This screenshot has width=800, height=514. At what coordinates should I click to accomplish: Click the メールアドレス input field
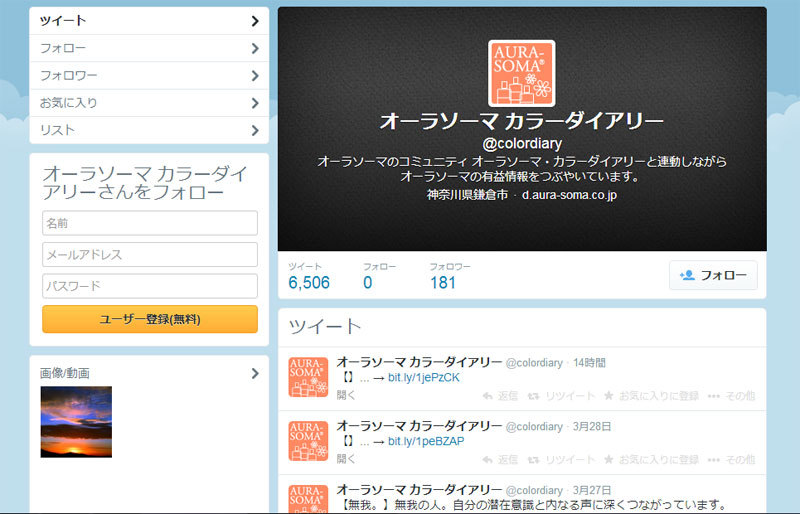pyautogui.click(x=150, y=254)
